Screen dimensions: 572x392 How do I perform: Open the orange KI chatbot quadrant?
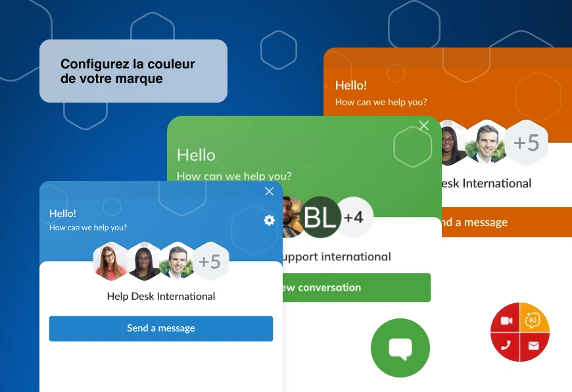[x=534, y=320]
